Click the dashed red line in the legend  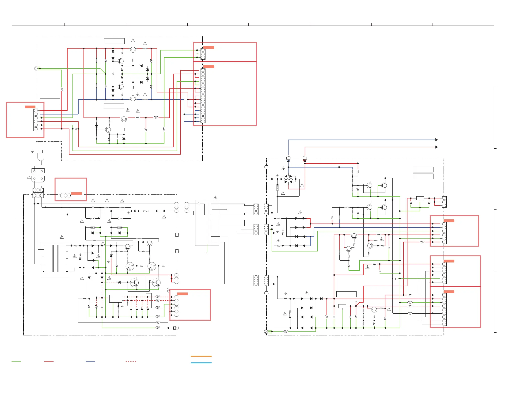pos(131,362)
